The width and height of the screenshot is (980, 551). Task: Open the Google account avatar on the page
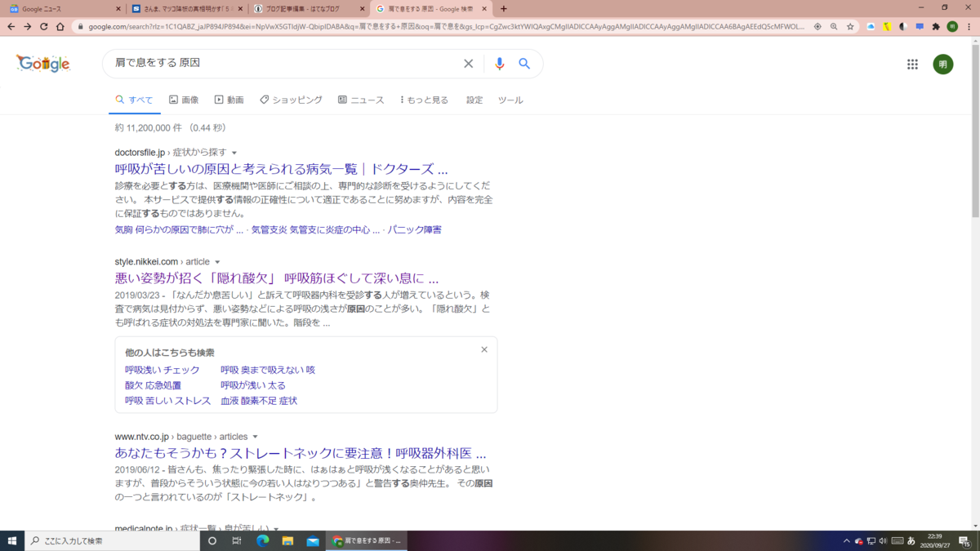coord(942,64)
